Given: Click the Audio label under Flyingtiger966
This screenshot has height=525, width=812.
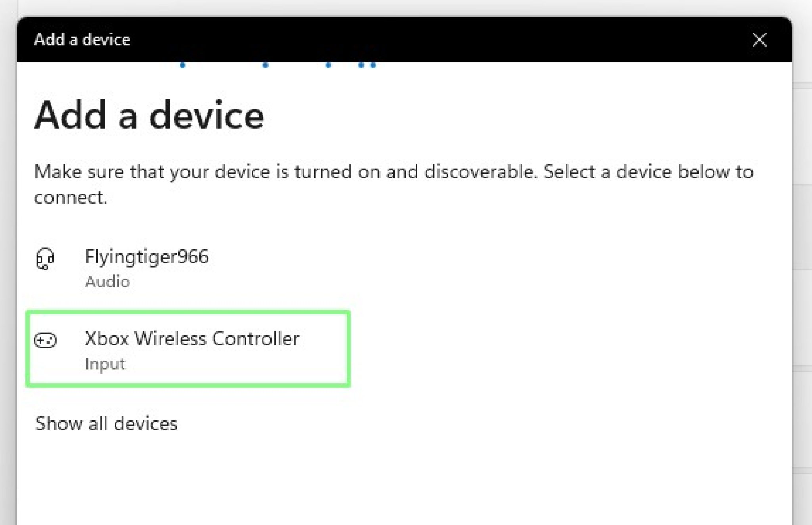Looking at the screenshot, I should tap(107, 282).
